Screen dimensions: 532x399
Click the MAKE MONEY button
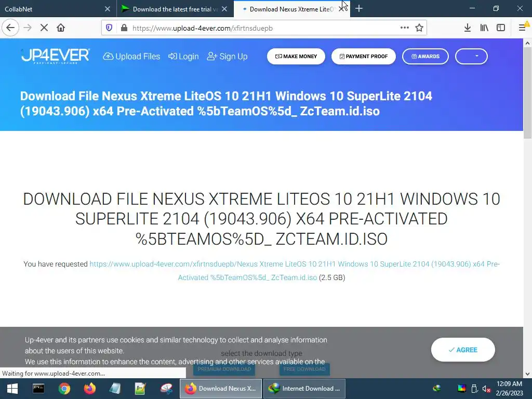pos(296,56)
